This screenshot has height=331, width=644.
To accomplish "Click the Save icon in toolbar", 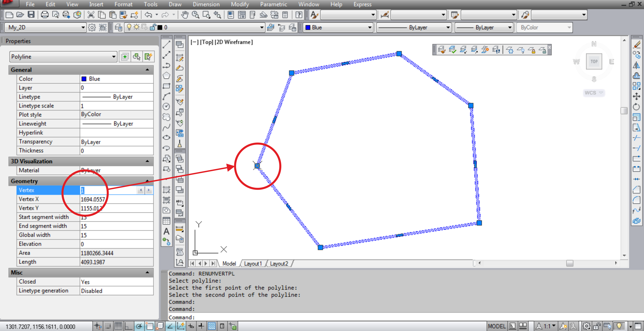I will pos(31,15).
